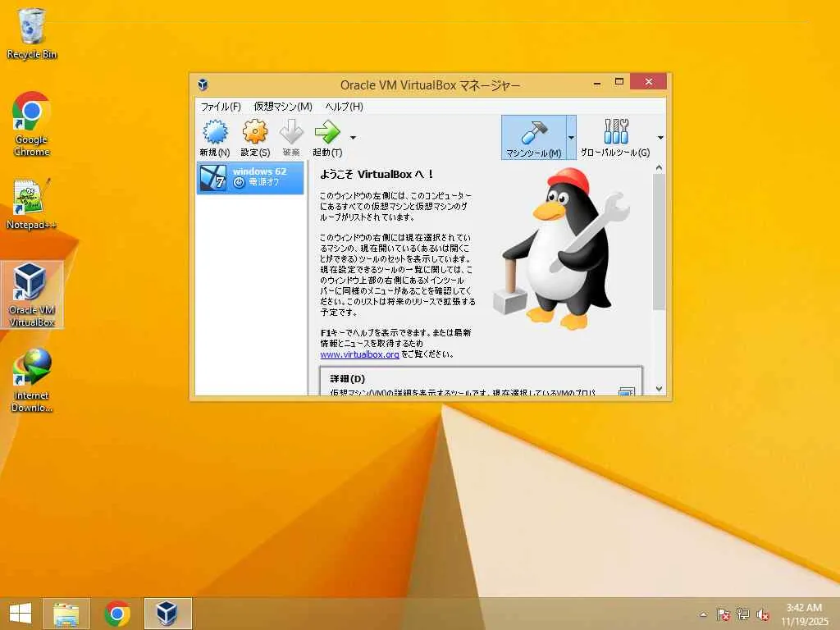Click the VirtualBox taskbar button
Image resolution: width=840 pixels, height=630 pixels.
tap(167, 614)
